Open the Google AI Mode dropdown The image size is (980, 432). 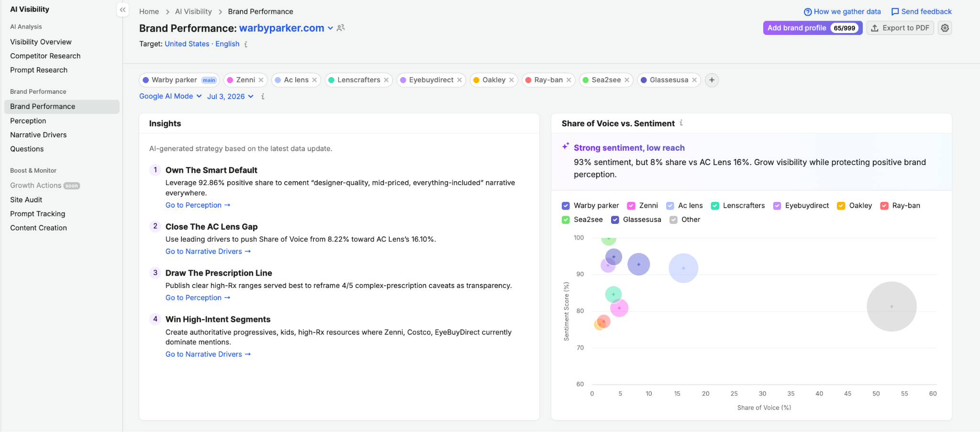[170, 96]
